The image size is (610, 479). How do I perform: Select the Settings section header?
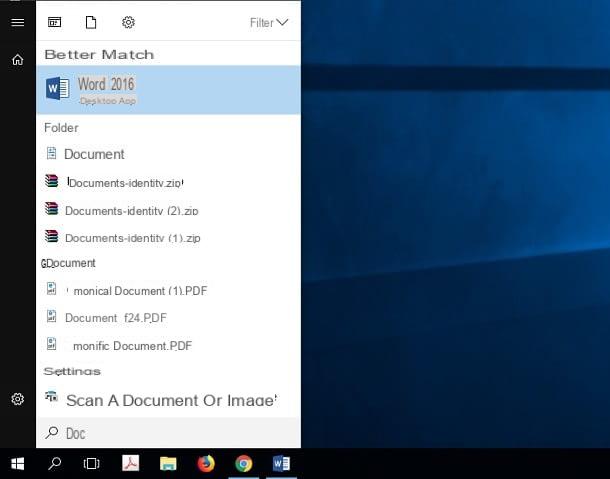pyautogui.click(x=72, y=371)
